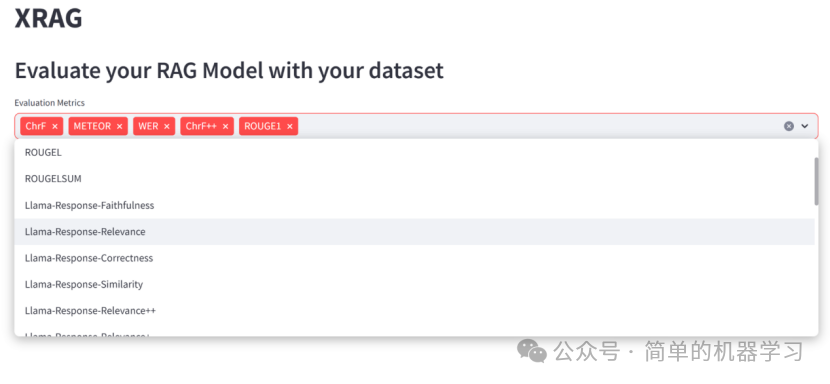The image size is (830, 384).
Task: Pick Llama-Response-Correctness option
Action: [414, 258]
